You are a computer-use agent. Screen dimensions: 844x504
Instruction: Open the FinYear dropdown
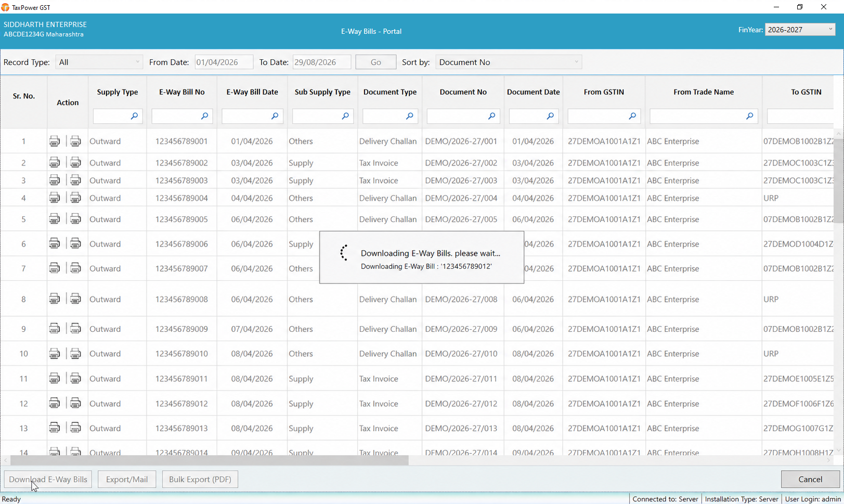800,30
